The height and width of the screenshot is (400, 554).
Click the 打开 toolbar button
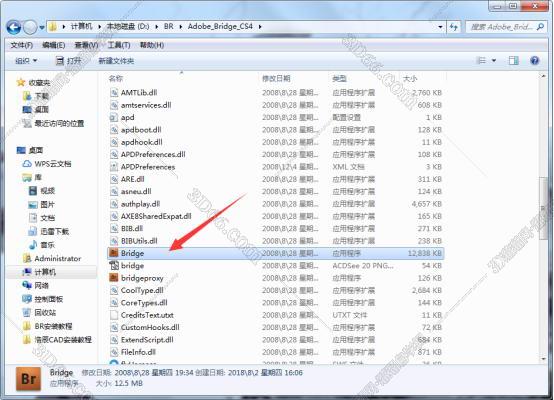point(69,61)
